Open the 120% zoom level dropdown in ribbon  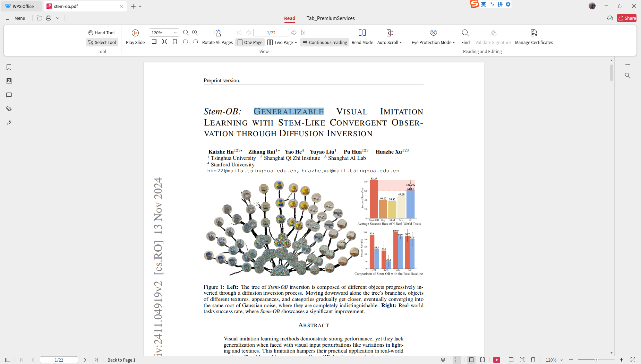tap(175, 33)
